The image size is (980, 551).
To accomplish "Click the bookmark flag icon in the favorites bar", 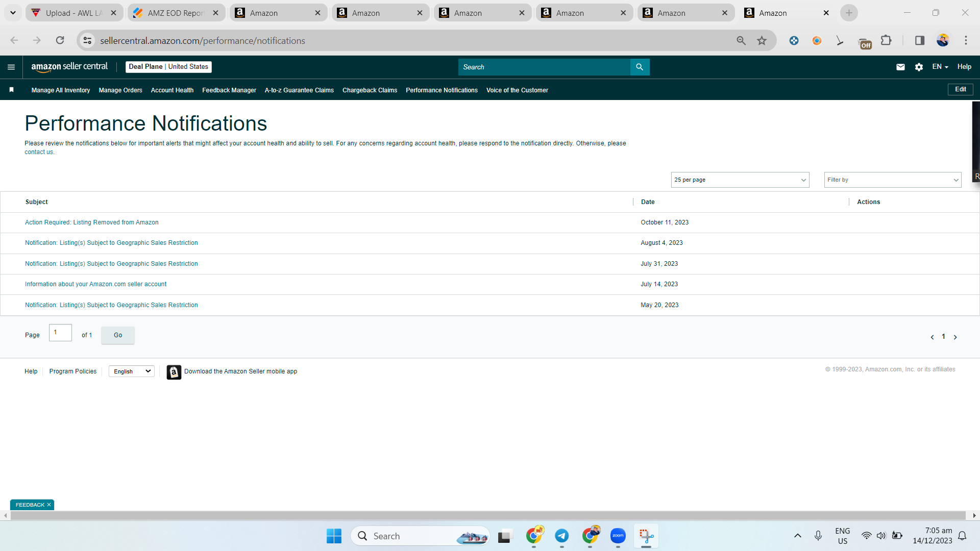I will coord(11,90).
